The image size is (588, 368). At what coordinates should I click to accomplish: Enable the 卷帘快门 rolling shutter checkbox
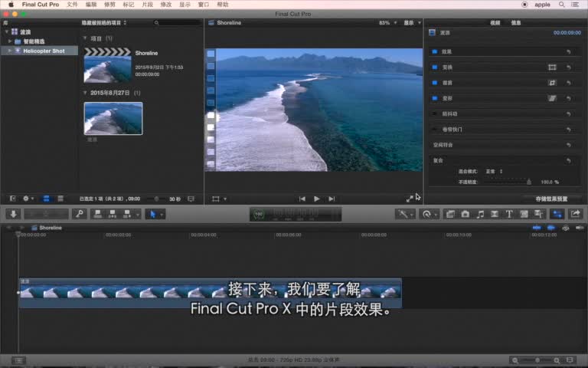pos(435,129)
